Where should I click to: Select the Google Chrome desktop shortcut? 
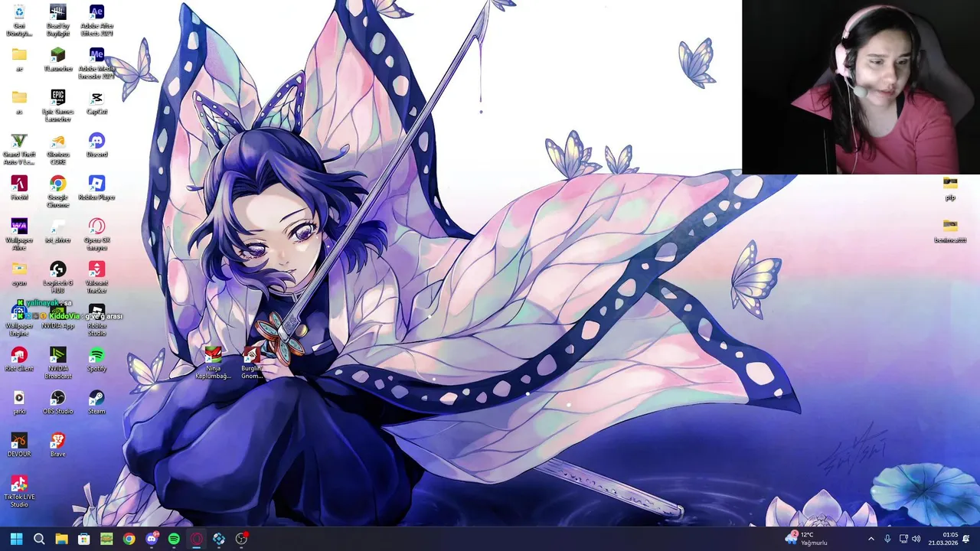(x=57, y=192)
